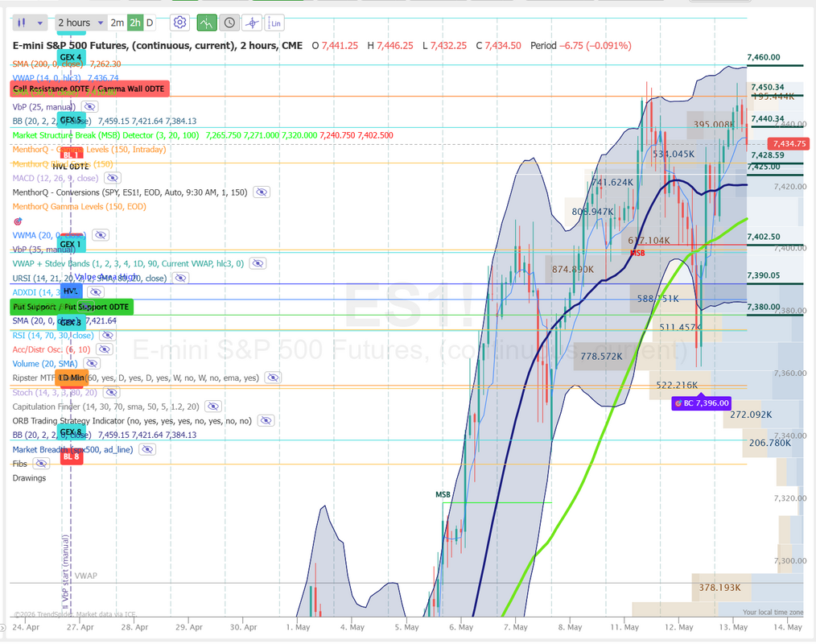
Task: Toggle VWAP + Stdev Bands visibility
Action: tap(258, 263)
